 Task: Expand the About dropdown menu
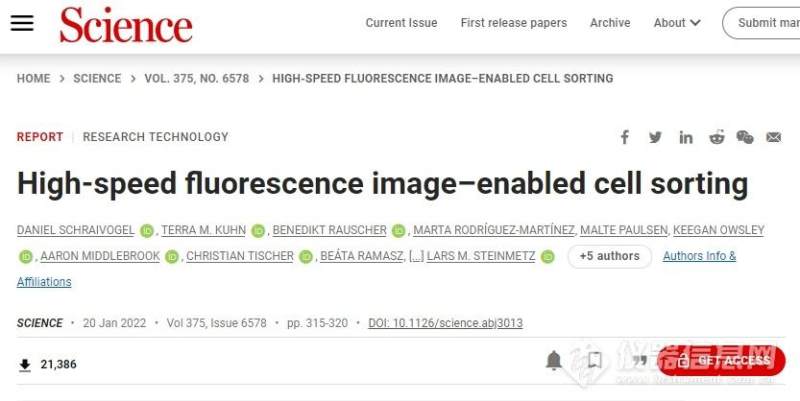(677, 23)
